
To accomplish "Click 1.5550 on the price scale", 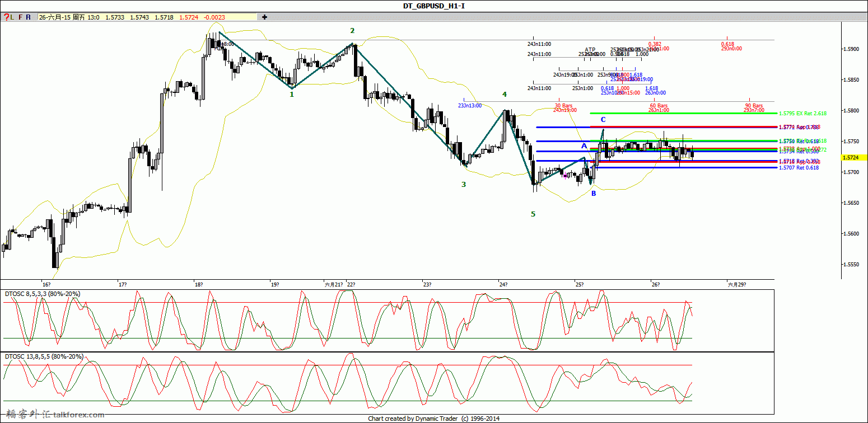I will (851, 264).
